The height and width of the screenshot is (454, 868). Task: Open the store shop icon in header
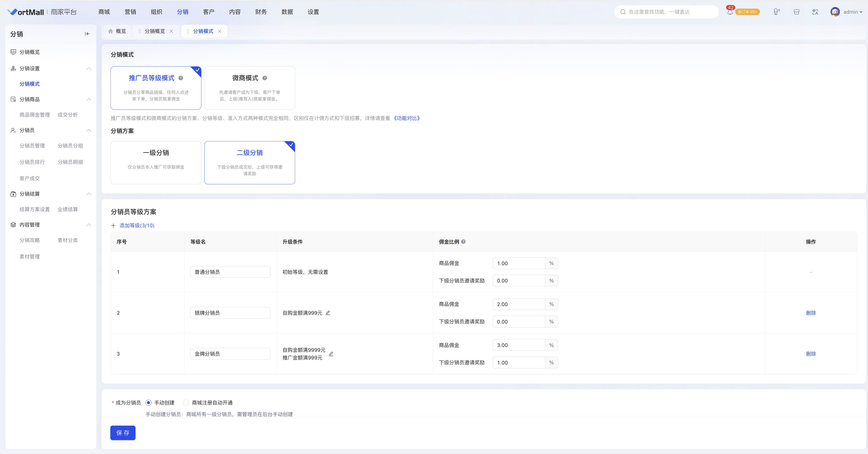tap(796, 12)
